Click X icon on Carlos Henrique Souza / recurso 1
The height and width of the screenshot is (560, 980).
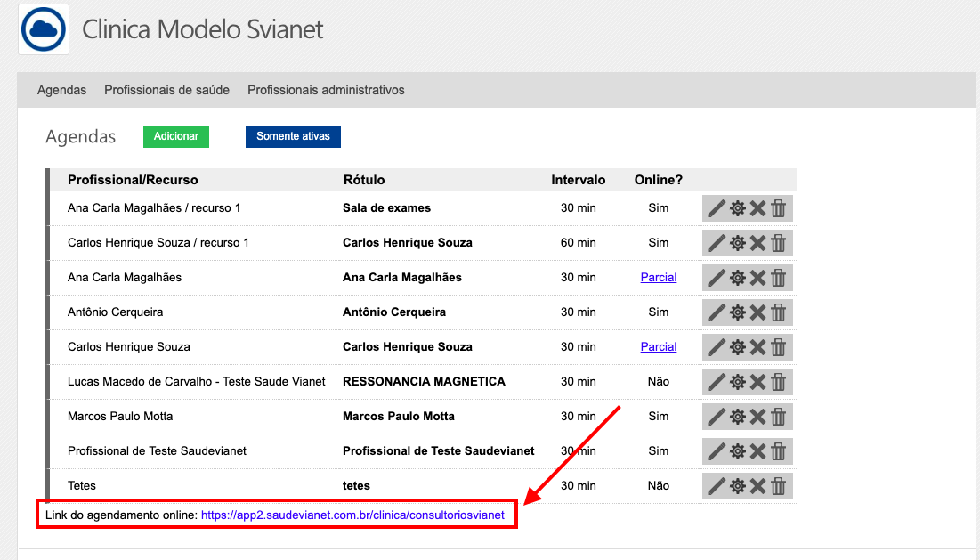coord(757,243)
